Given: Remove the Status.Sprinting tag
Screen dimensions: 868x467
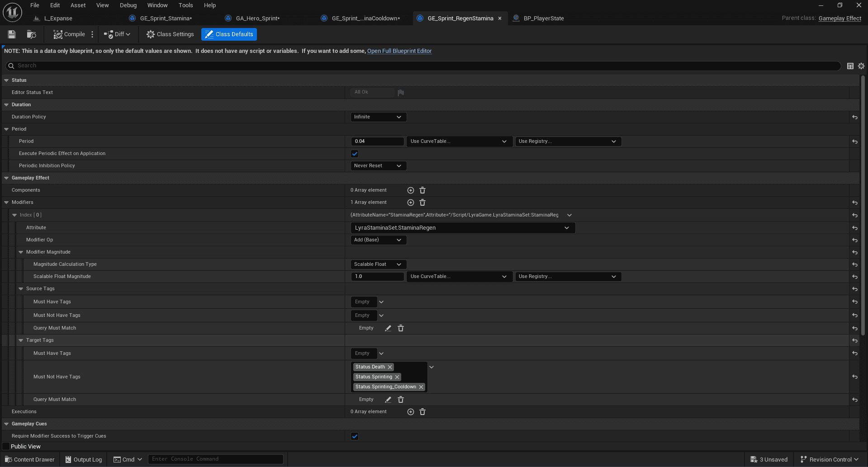Looking at the screenshot, I should coord(397,377).
